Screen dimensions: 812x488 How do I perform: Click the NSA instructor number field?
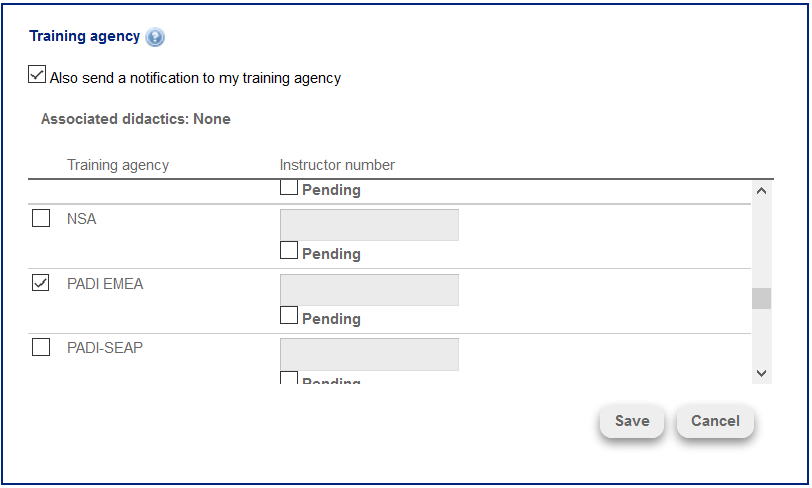tap(369, 225)
